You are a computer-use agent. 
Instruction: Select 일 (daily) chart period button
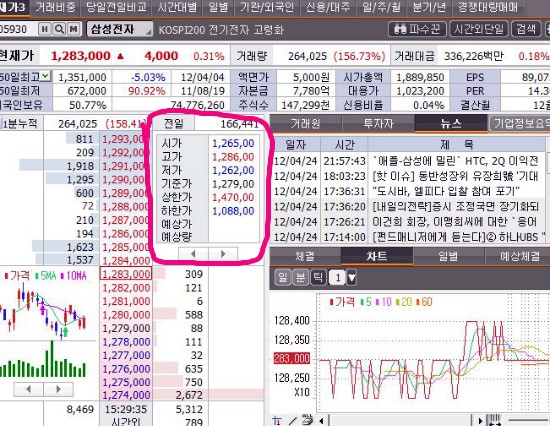click(282, 278)
